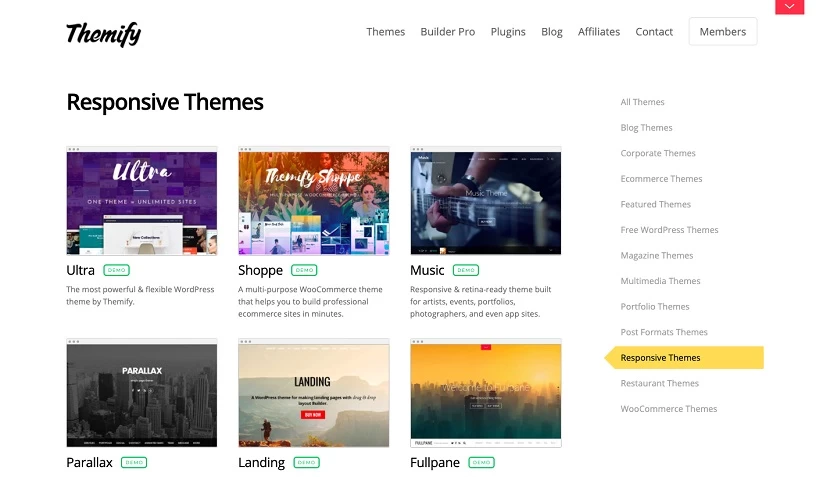Select Blog Themes category
This screenshot has width=830, height=477.
(646, 128)
